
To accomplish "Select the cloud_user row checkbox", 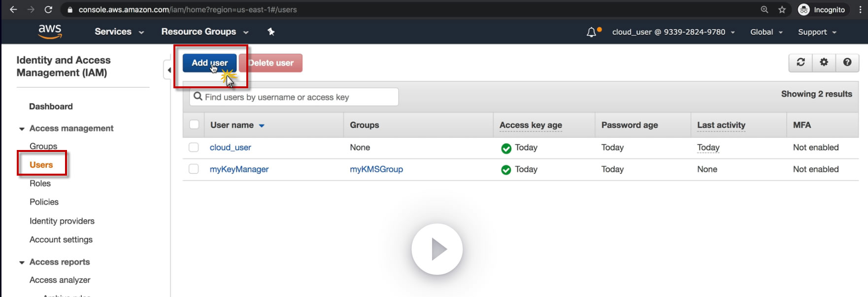I will point(194,148).
